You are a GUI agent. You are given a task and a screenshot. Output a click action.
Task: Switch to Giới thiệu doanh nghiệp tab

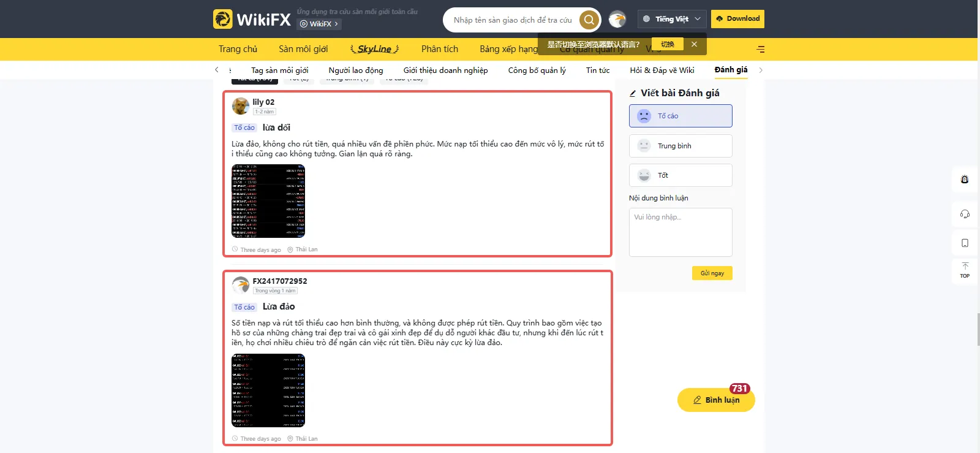(446, 70)
